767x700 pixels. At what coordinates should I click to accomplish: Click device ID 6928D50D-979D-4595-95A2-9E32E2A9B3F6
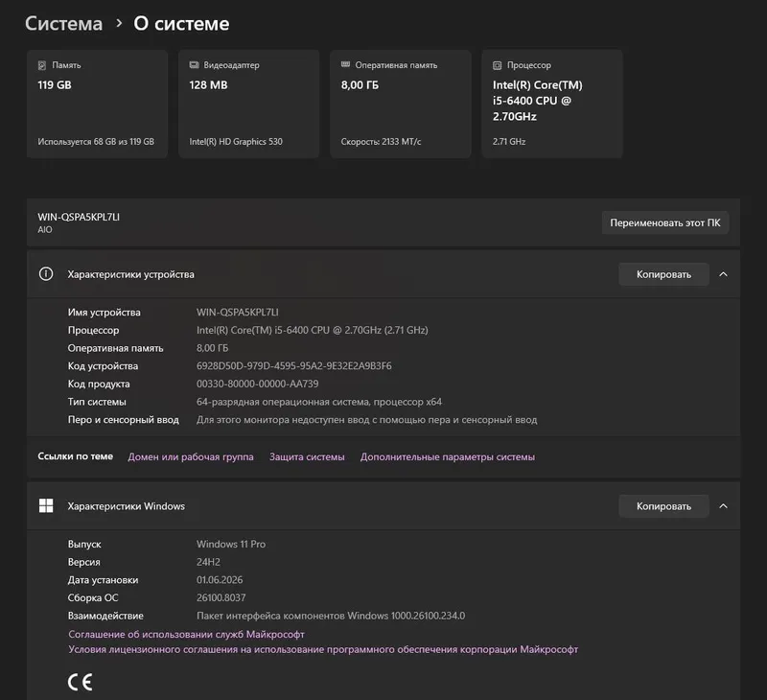tap(294, 366)
